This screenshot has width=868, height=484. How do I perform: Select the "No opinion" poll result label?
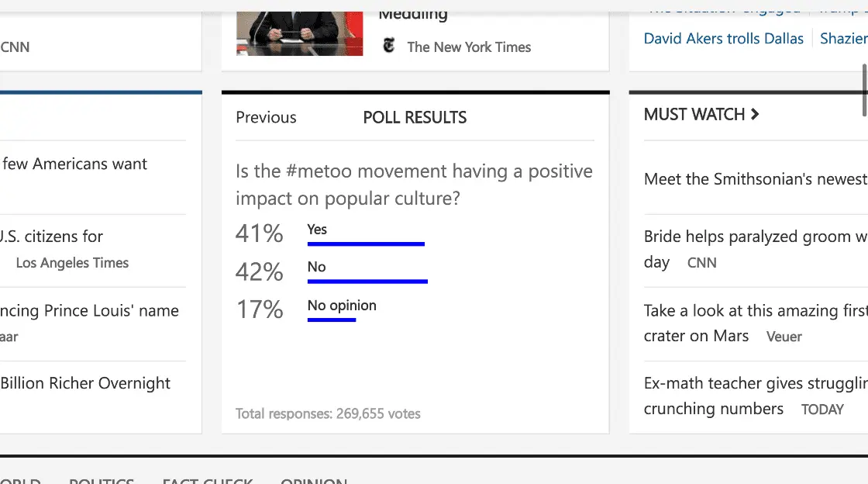pyautogui.click(x=342, y=306)
